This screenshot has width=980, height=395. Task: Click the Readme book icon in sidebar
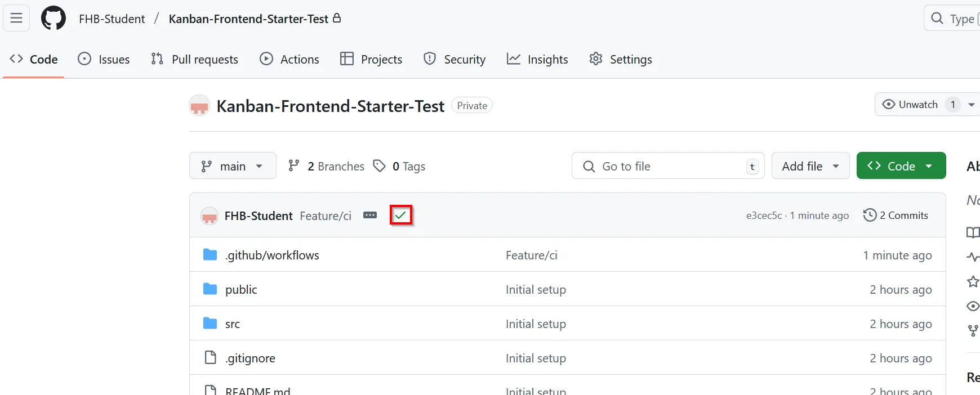973,232
